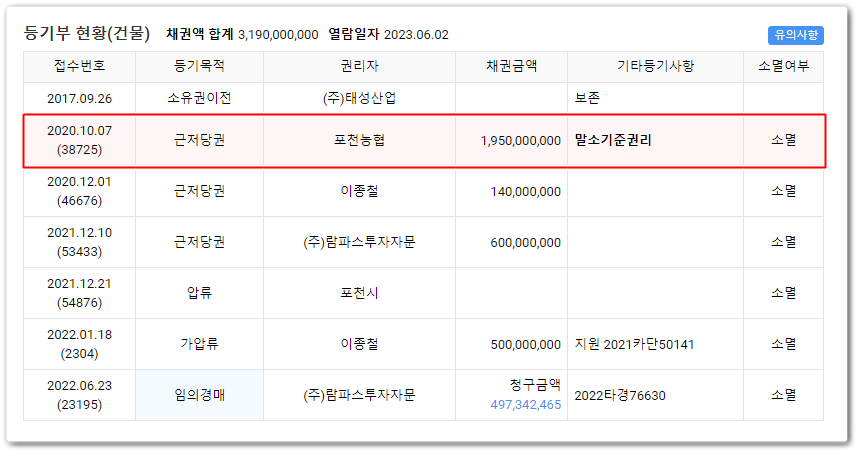860x454 pixels.
Task: Click (주)람파스투자자문 in the 600,000,000 row
Action: (359, 242)
